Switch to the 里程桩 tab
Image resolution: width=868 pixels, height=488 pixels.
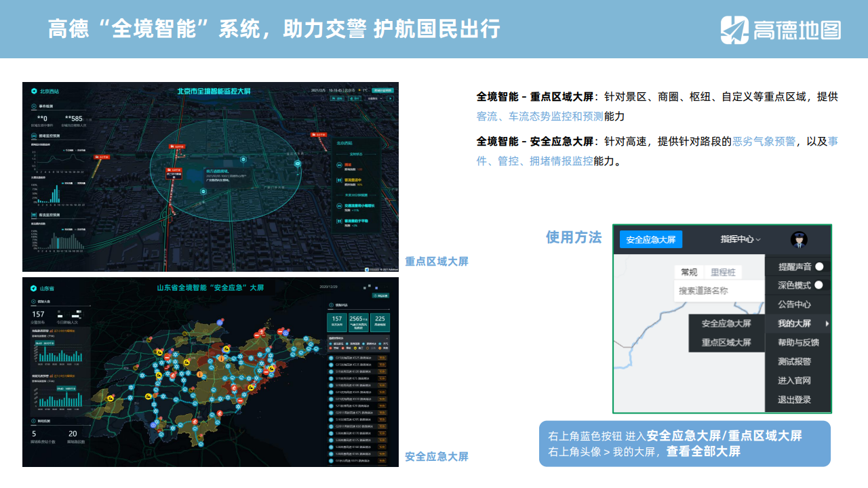click(723, 272)
